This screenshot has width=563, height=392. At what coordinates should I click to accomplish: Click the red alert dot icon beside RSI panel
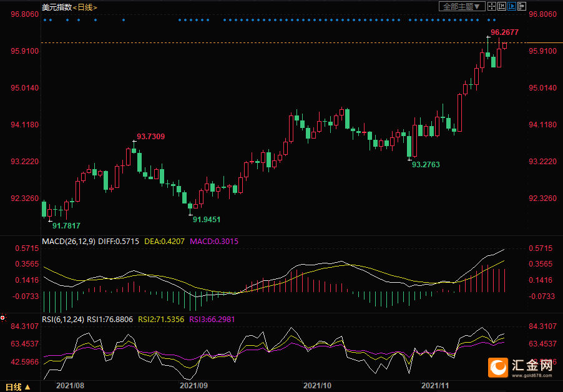click(3, 318)
